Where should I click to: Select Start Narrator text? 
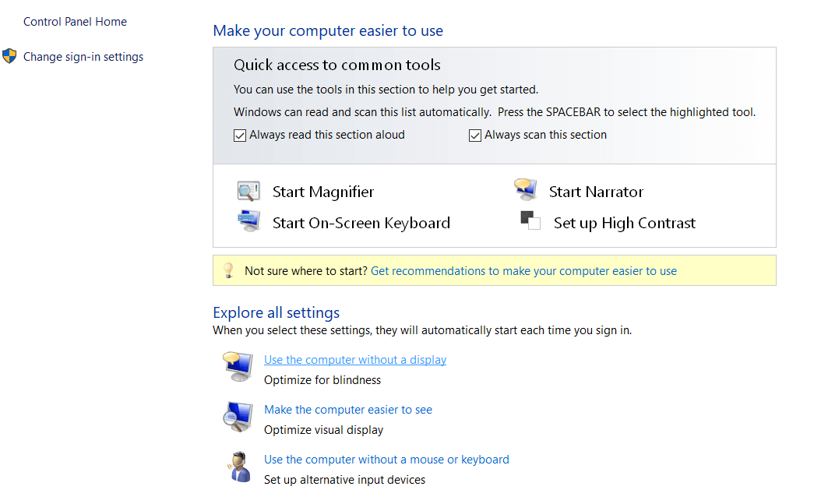[596, 192]
